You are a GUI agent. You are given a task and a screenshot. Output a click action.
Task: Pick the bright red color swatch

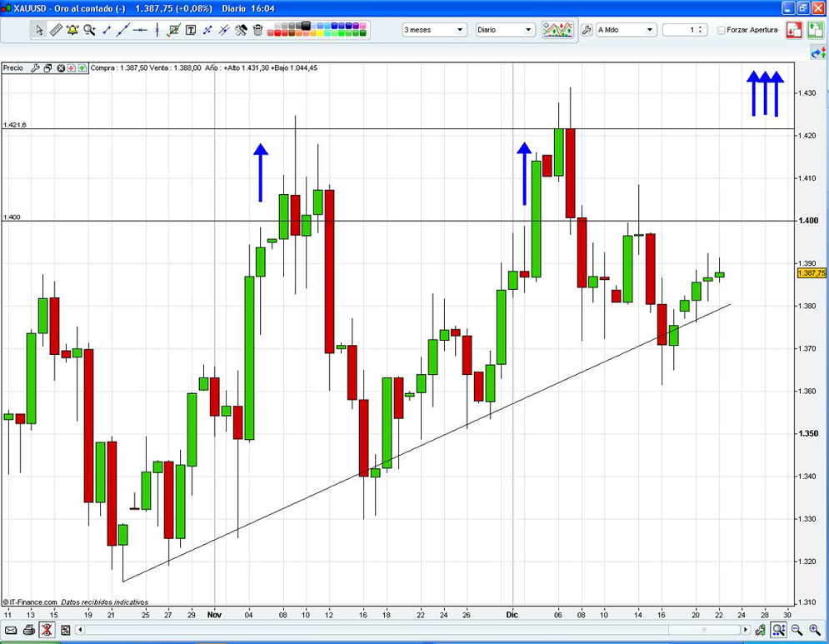pos(277,33)
